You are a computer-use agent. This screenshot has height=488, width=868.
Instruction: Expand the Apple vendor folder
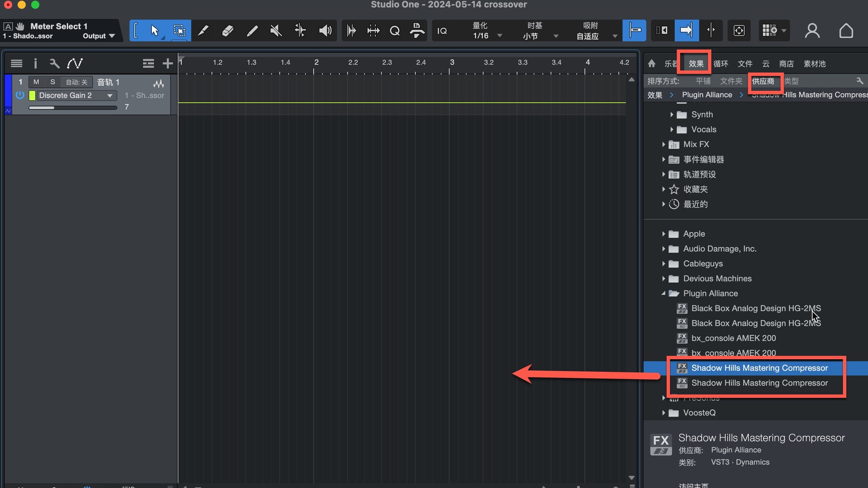click(x=663, y=234)
